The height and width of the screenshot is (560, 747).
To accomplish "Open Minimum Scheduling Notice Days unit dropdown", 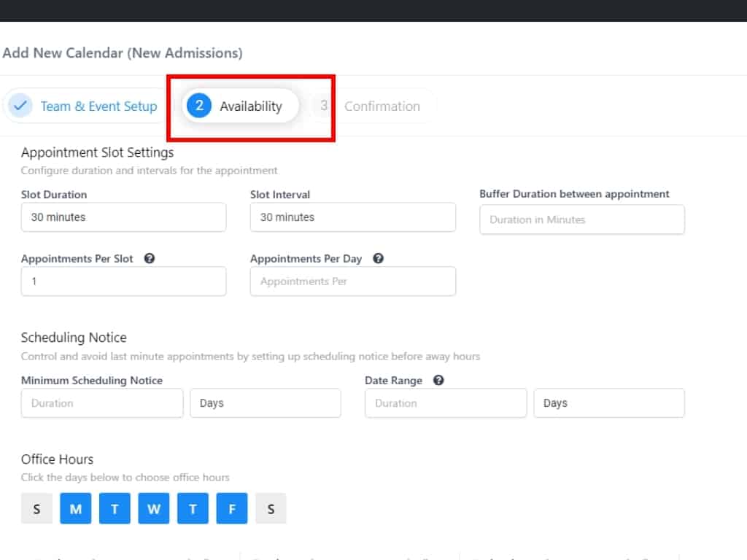I will 265,403.
